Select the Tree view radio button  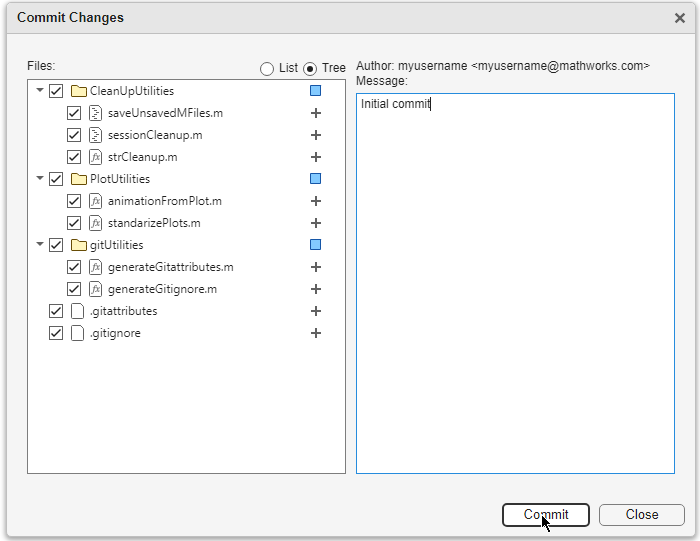point(310,69)
